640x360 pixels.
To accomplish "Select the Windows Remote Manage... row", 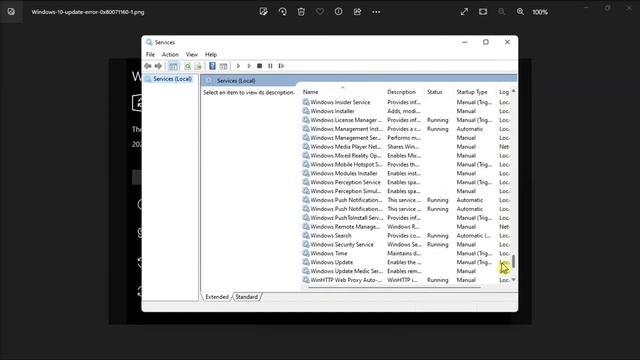I will 406,227.
